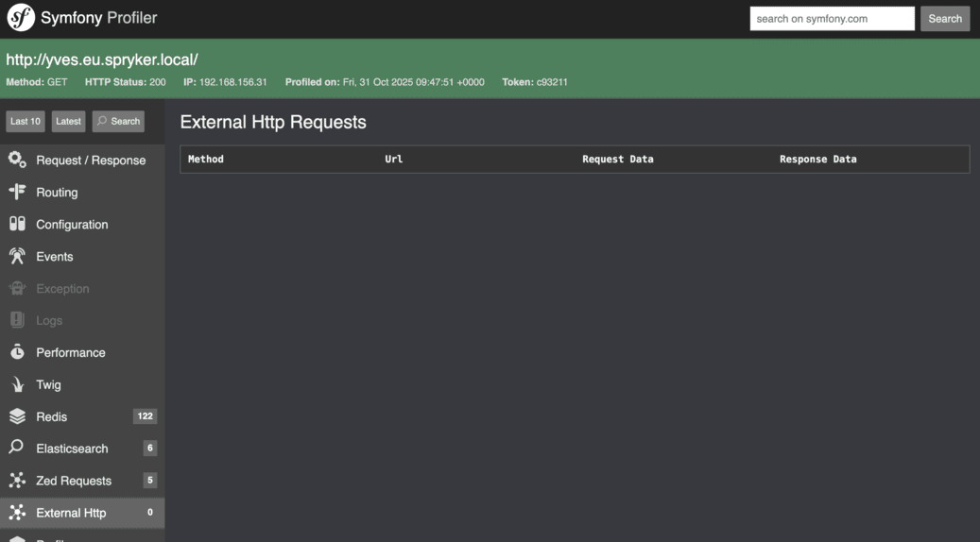The image size is (980, 542).
Task: Select External Http menu item
Action: pos(71,513)
